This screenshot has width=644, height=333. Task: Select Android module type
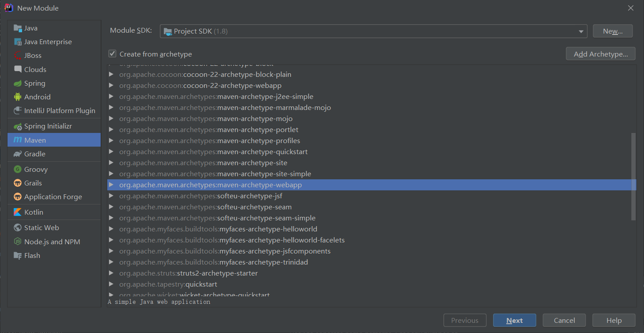[x=54, y=97]
